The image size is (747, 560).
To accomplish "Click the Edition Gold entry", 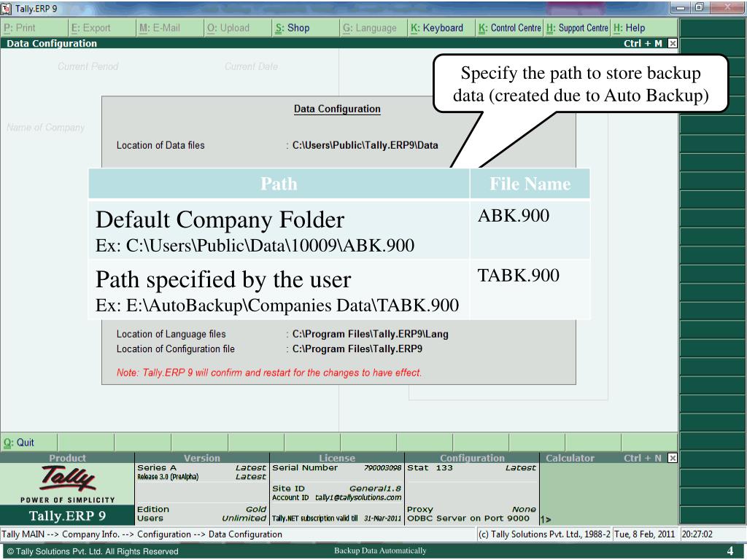I will click(x=201, y=510).
